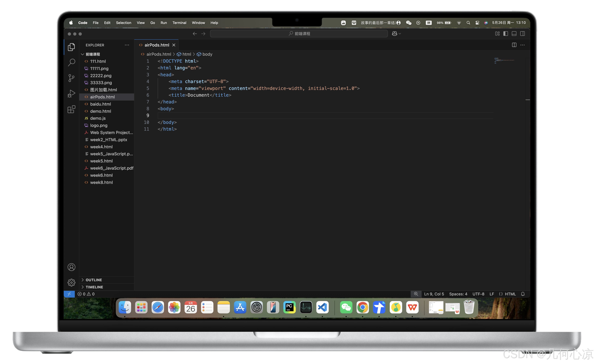This screenshot has width=594, height=364.
Task: Open the Extensions view
Action: 71,109
